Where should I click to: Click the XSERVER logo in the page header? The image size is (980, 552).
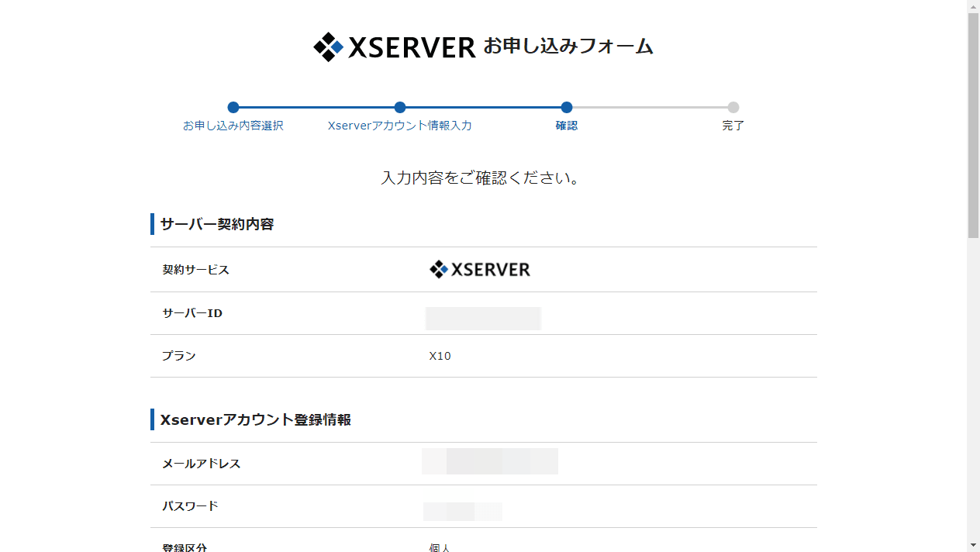pyautogui.click(x=394, y=47)
